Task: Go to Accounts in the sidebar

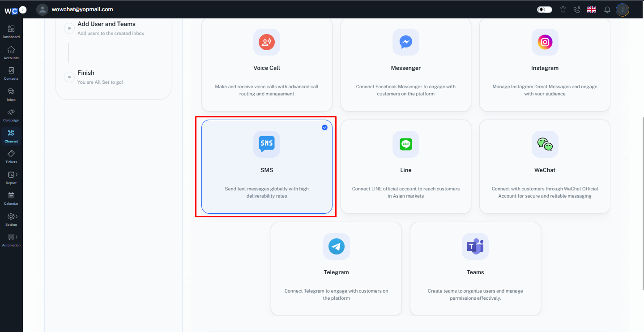Action: pos(11,53)
